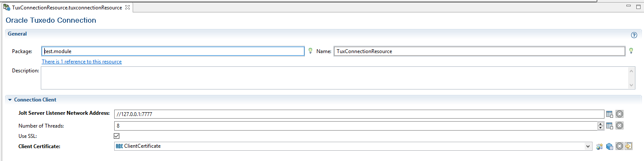Edit the Jolt Server Listener Network Address field
The image size is (644, 161).
[x=359, y=114]
